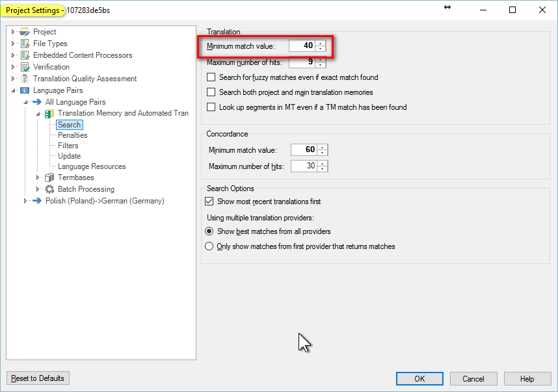Viewport: 558px width, 392px height.
Task: Open the Filters settings page
Action: point(68,146)
